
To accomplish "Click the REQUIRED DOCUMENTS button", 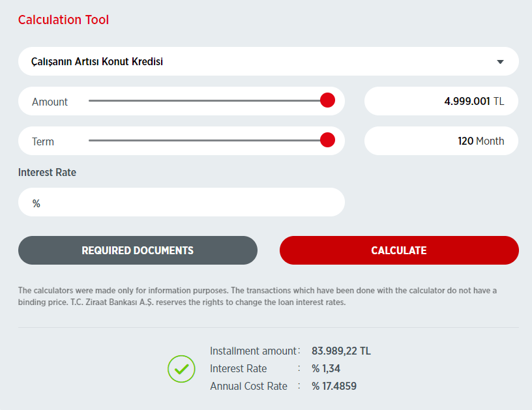I will [x=138, y=250].
